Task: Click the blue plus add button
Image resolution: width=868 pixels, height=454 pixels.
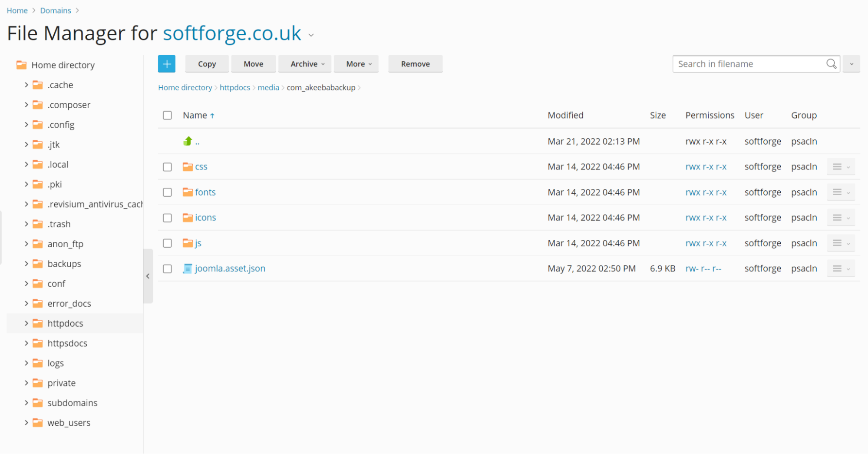Action: 166,64
